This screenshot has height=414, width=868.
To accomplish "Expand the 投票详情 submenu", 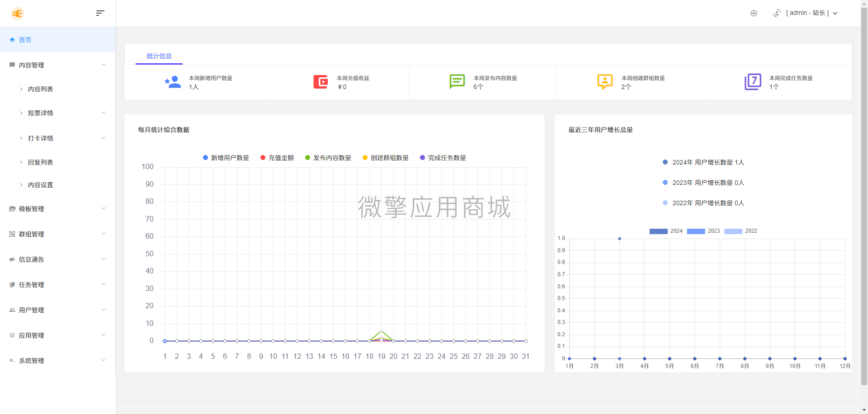I will point(104,113).
